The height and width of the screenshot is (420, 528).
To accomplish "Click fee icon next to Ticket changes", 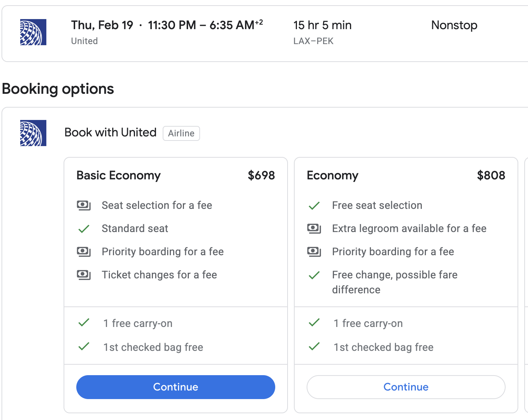I will pyautogui.click(x=84, y=275).
